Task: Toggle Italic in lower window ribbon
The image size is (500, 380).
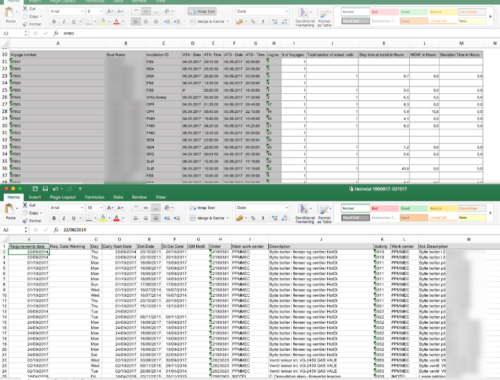Action: (x=64, y=218)
